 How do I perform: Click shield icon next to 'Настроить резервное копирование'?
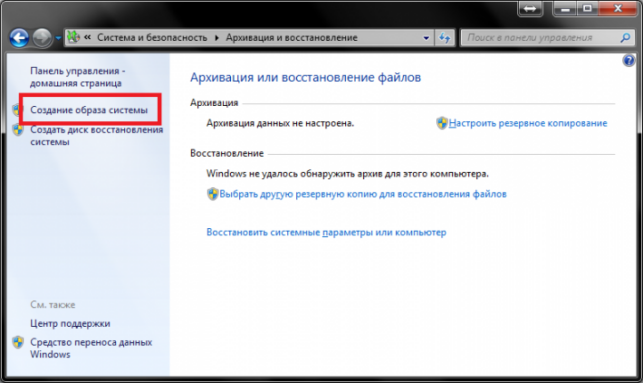pyautogui.click(x=442, y=123)
